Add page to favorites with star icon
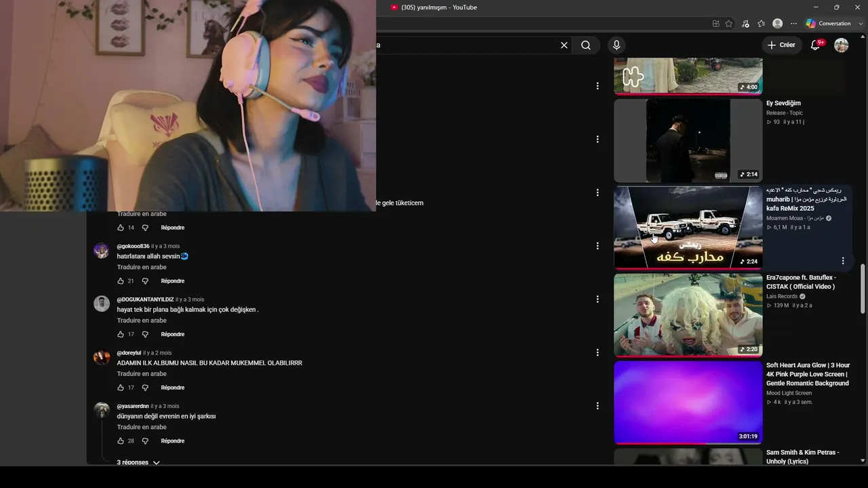 pos(729,24)
